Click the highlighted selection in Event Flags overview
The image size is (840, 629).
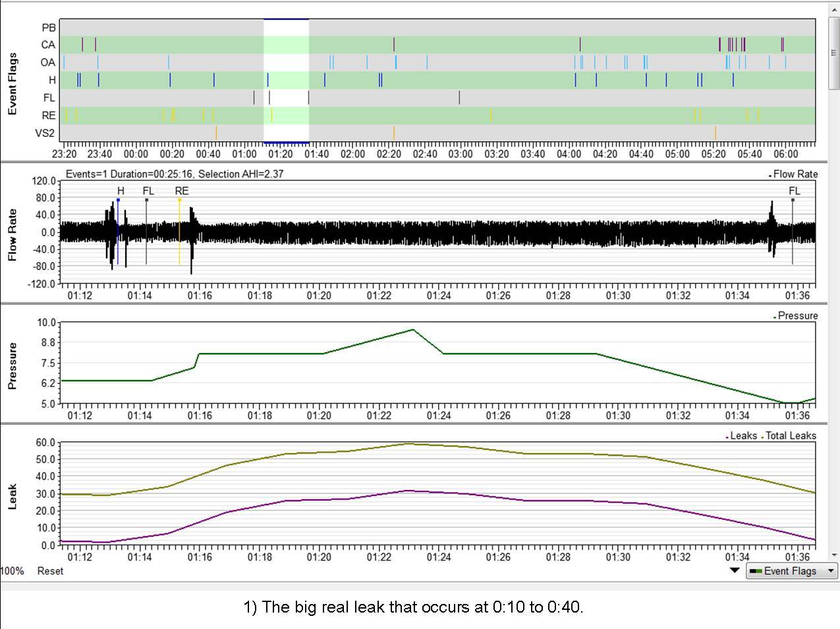coord(286,80)
